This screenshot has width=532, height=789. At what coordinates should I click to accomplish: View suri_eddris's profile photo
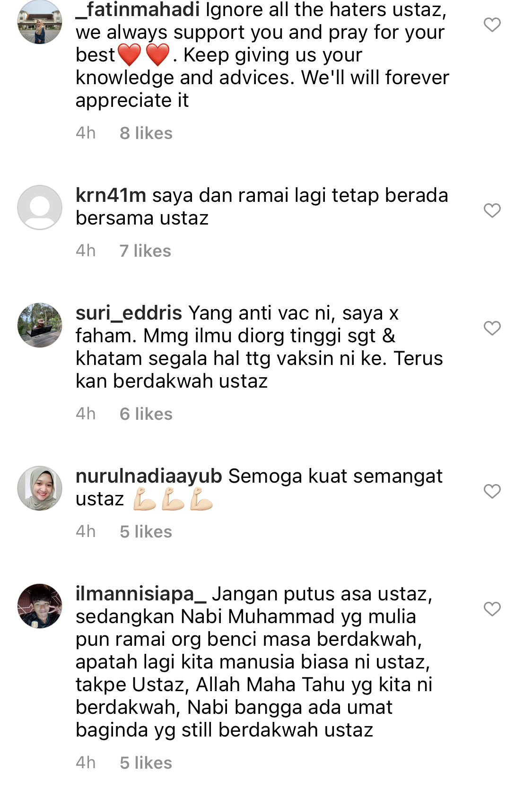(40, 325)
